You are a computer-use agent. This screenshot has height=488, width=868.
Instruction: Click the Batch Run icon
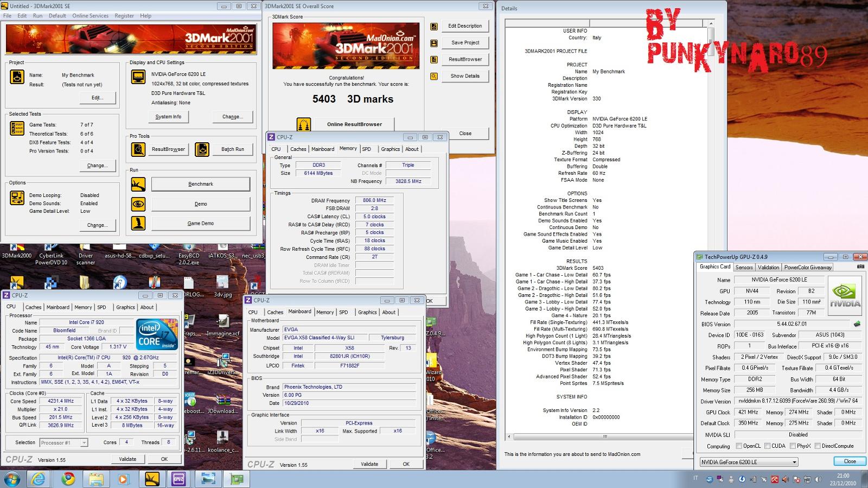[x=202, y=149]
